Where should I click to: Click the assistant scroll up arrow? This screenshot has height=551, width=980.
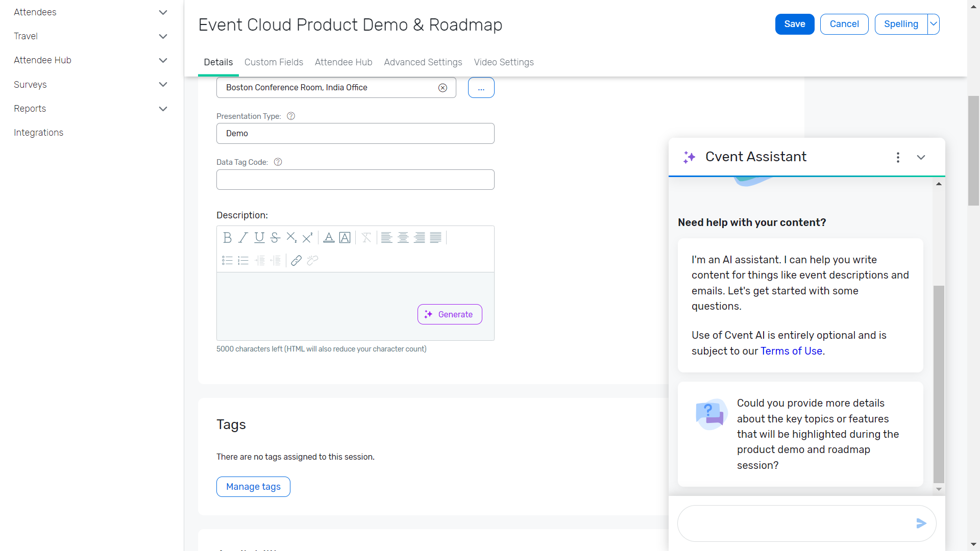939,184
